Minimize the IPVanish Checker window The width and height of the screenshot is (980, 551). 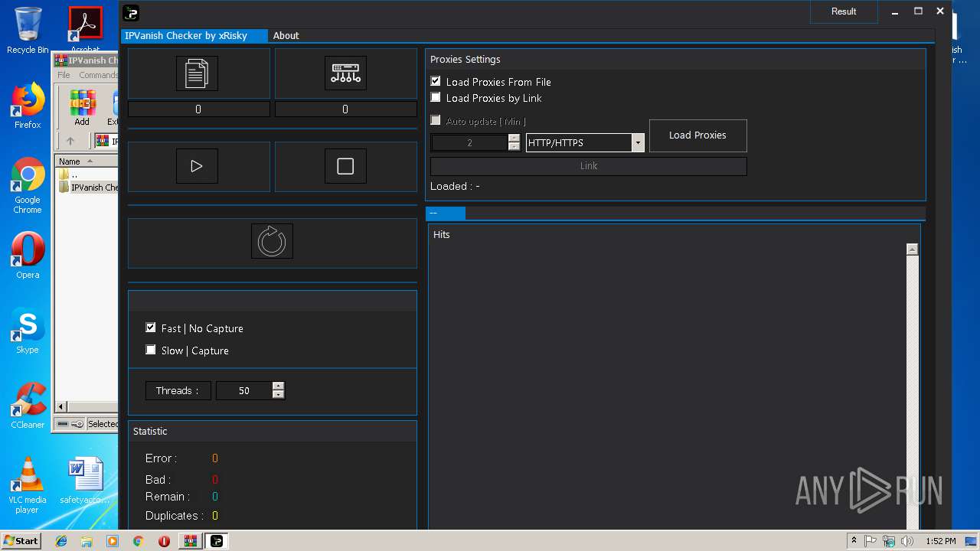[895, 11]
